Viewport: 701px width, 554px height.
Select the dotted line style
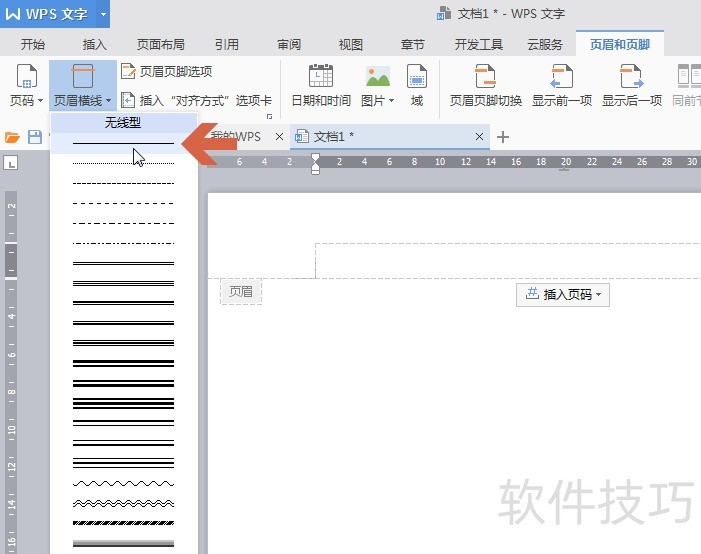coord(123,163)
